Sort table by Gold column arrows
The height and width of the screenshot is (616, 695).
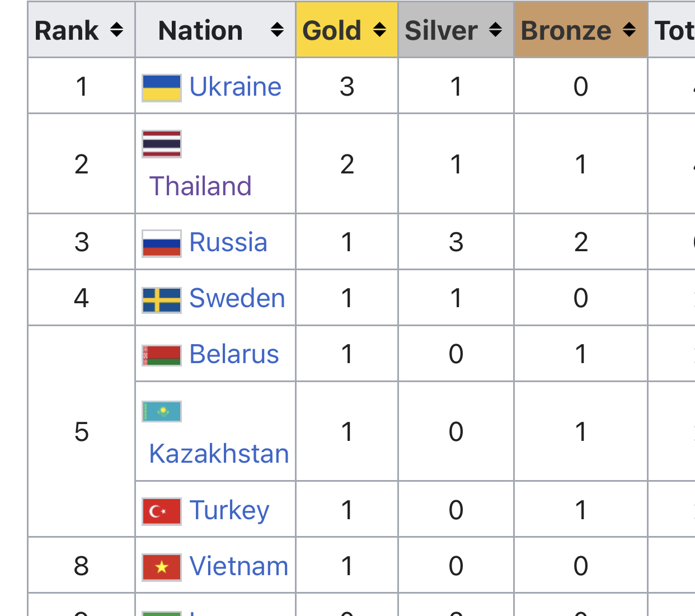point(379,30)
